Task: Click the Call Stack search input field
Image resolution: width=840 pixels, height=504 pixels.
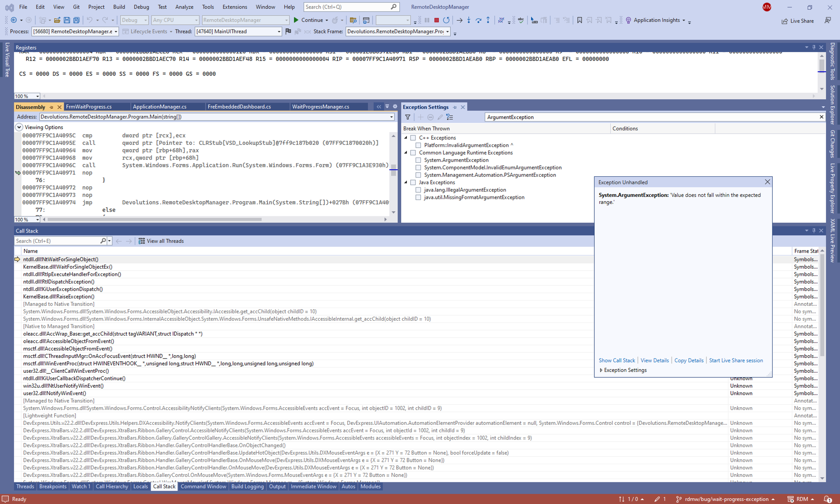Action: tap(57, 241)
